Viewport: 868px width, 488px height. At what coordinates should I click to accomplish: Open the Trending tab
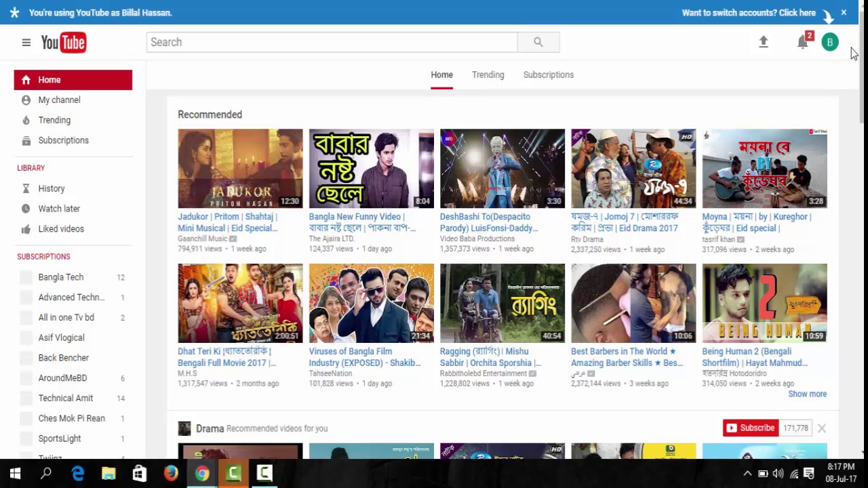[488, 75]
